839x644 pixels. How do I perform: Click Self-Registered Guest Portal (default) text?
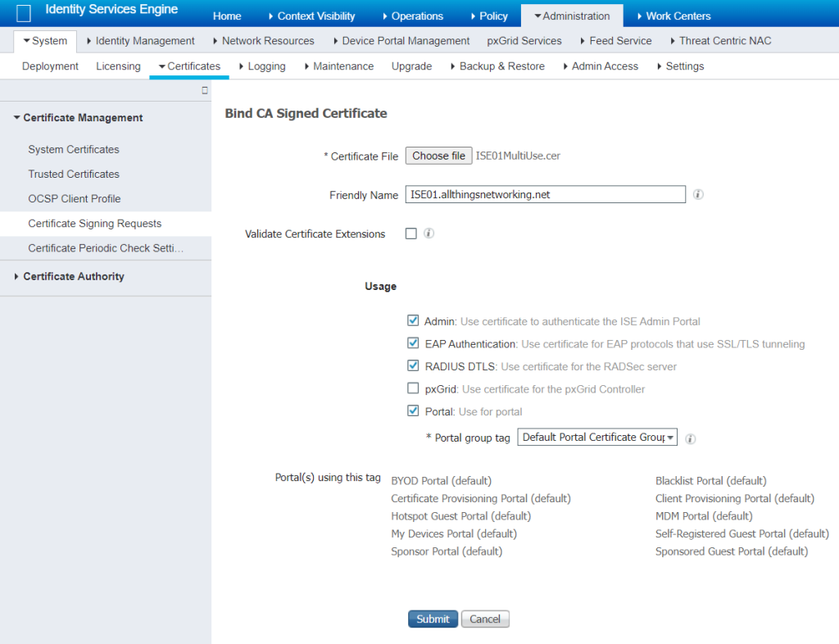pos(742,534)
